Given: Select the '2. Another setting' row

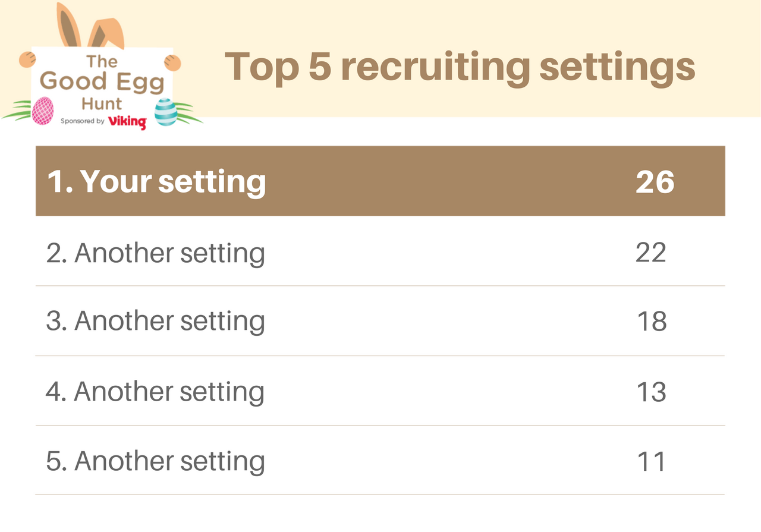Looking at the screenshot, I should tap(380, 251).
